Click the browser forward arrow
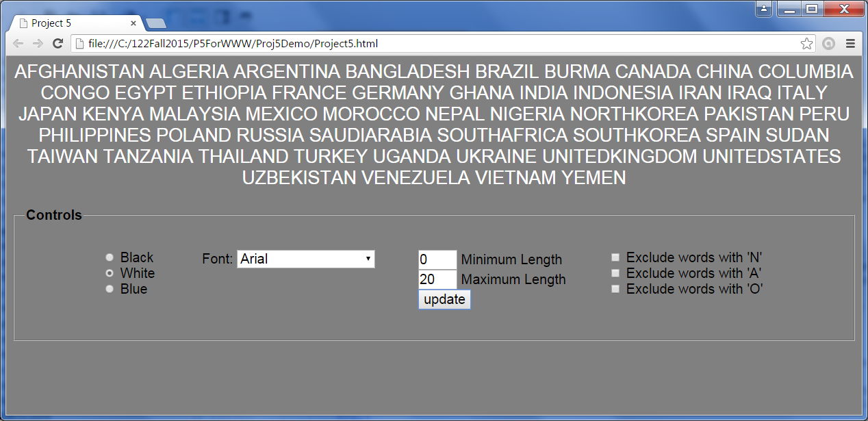The height and width of the screenshot is (421, 868). click(x=38, y=44)
